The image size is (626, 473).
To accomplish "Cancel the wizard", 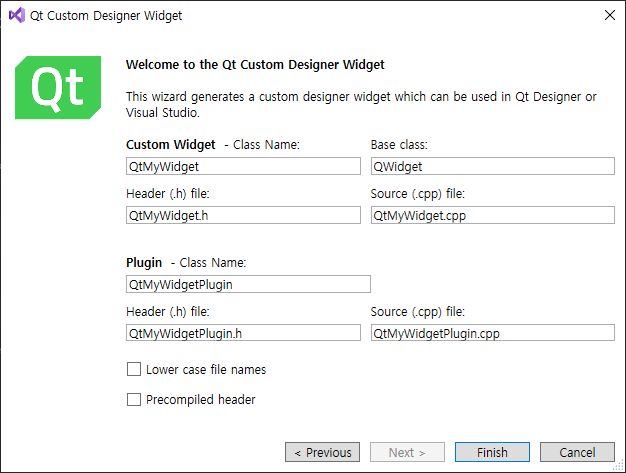I will [577, 452].
